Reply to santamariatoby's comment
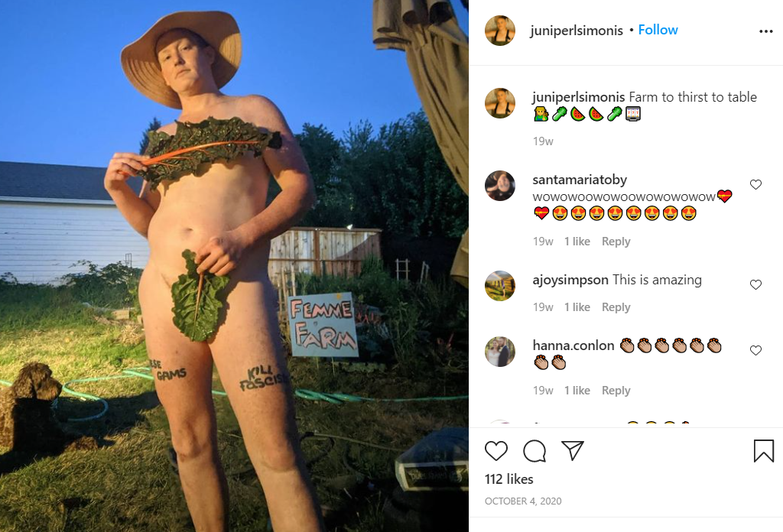Screen dimensions: 783x532 (616, 242)
